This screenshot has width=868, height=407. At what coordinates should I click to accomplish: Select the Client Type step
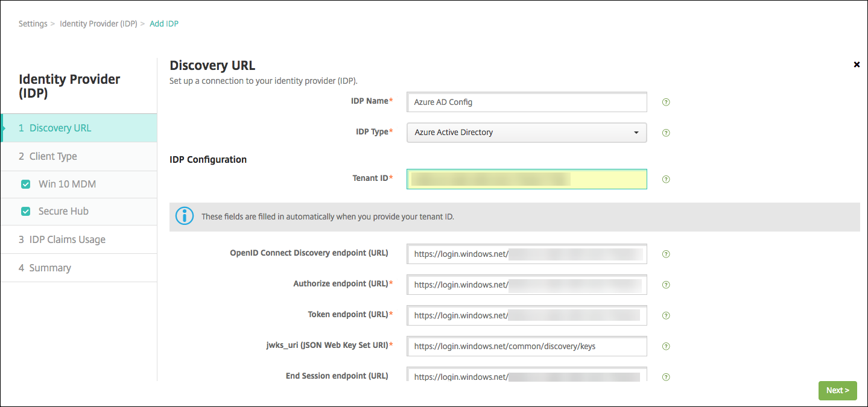[53, 156]
